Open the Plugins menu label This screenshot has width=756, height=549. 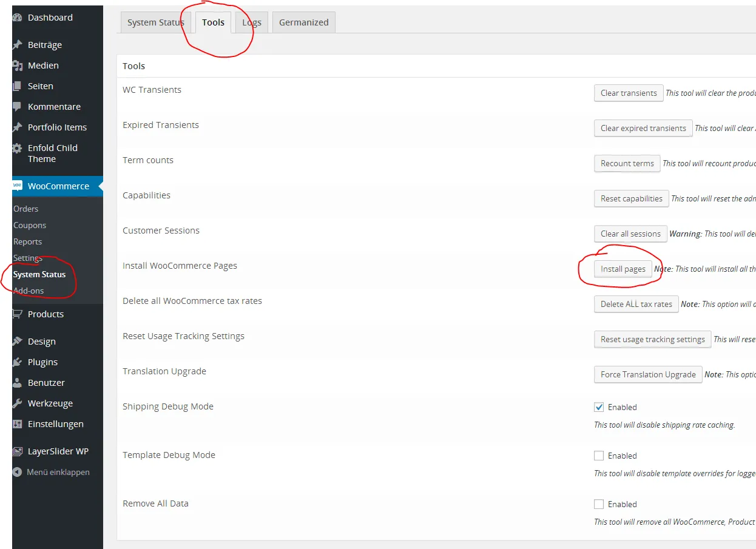[42, 362]
